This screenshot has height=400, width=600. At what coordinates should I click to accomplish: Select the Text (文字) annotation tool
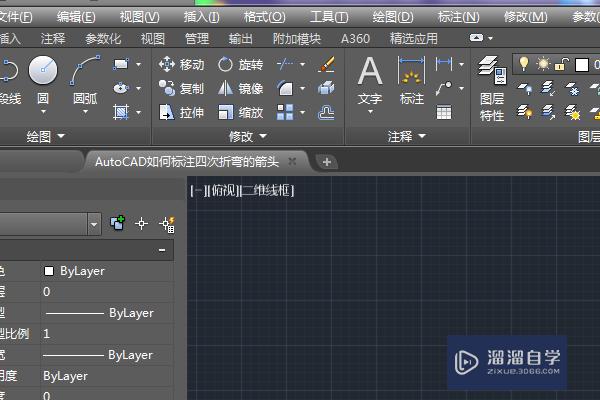coord(370,80)
